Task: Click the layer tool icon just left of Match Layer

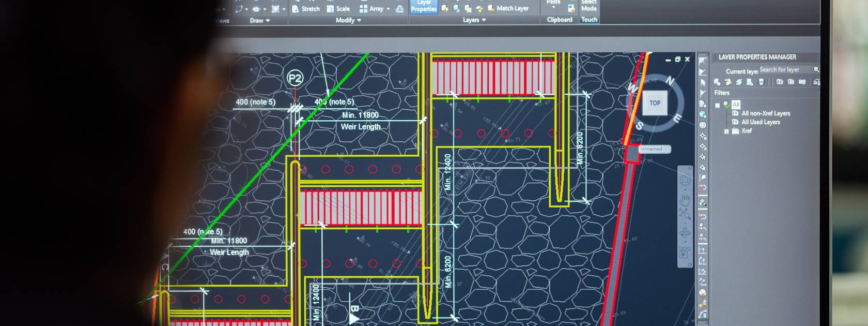Action: (x=479, y=9)
